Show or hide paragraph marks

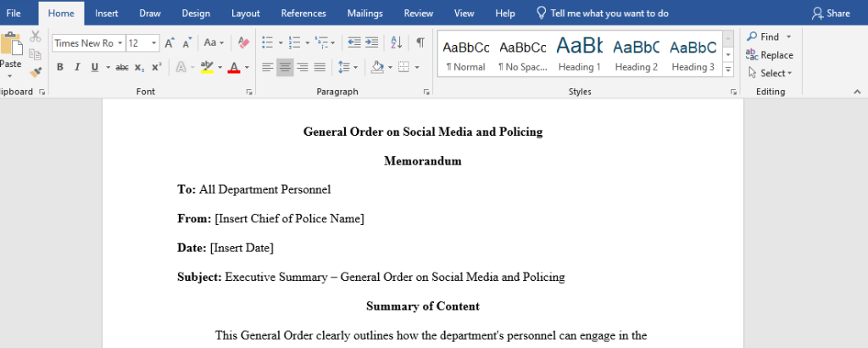coord(420,42)
